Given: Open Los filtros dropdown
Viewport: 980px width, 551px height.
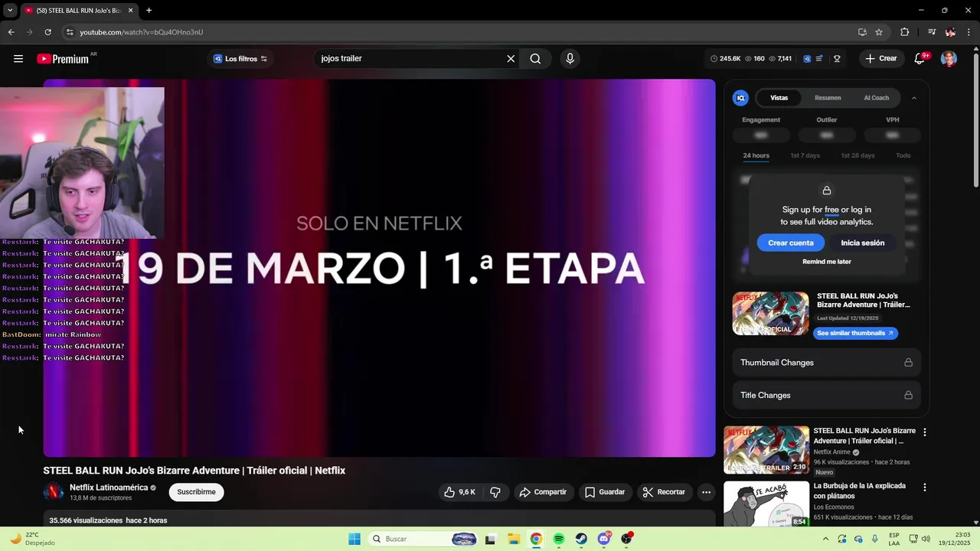Looking at the screenshot, I should pos(240,59).
